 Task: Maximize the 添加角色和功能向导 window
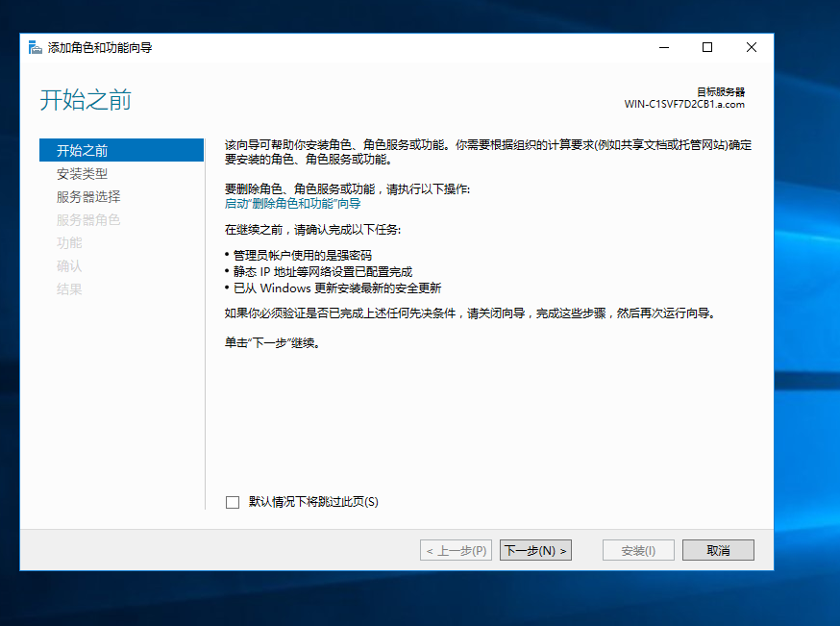click(707, 48)
